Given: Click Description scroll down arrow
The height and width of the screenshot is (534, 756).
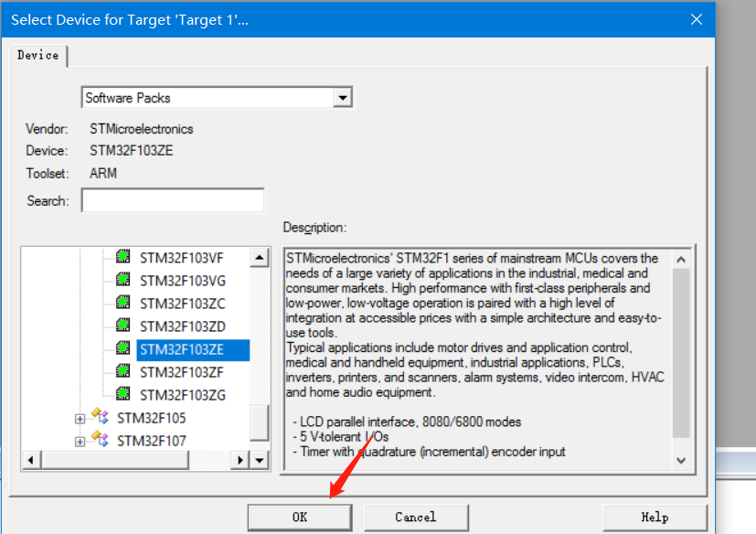Looking at the screenshot, I should (681, 460).
